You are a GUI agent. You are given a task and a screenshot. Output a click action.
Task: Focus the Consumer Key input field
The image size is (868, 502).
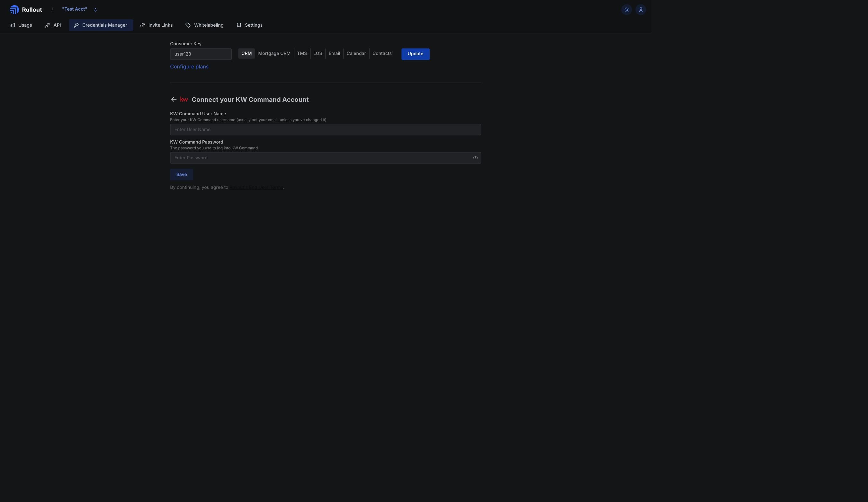click(x=201, y=54)
